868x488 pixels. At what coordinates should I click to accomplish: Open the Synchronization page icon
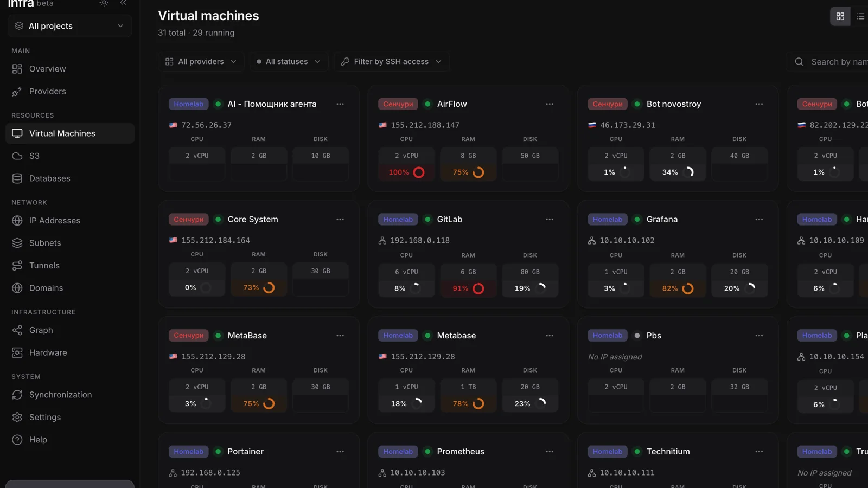(17, 395)
